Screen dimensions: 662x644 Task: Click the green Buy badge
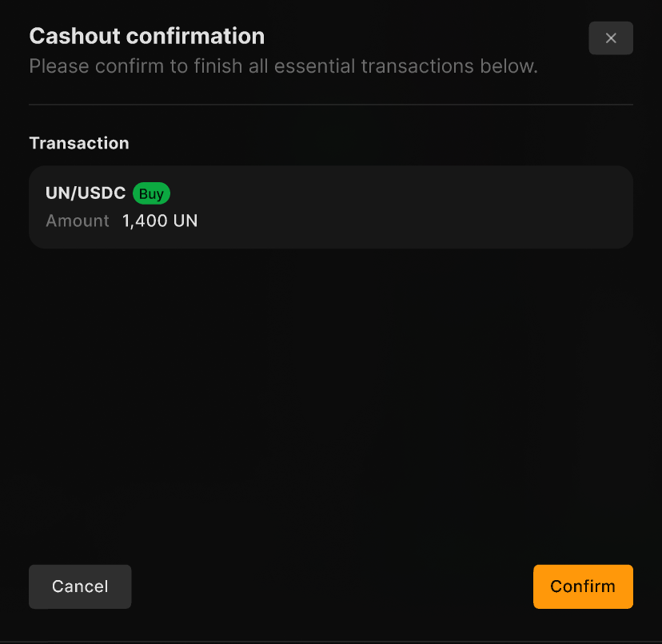click(x=151, y=193)
